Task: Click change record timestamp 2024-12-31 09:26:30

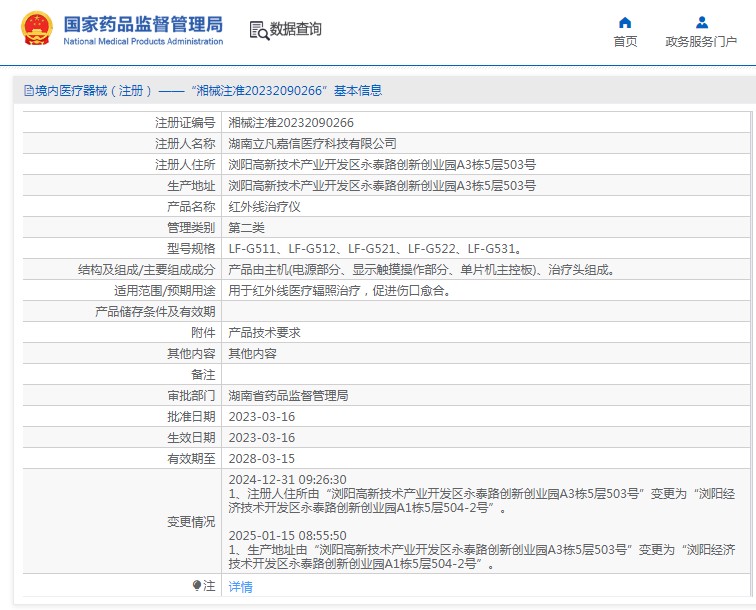Action: 287,480
